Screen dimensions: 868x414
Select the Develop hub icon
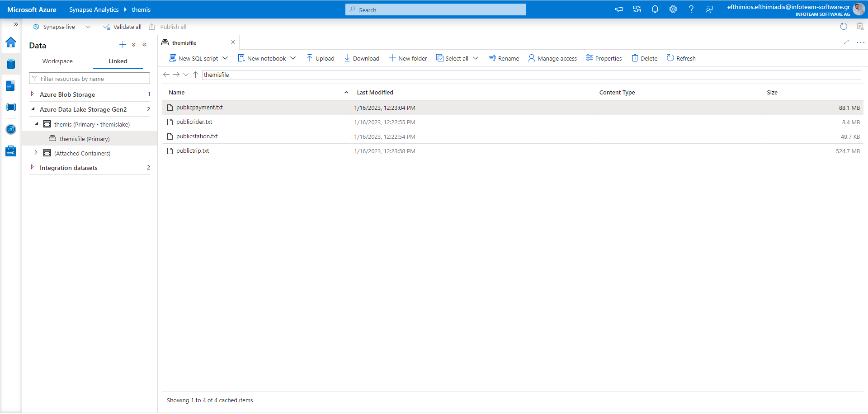(x=11, y=85)
